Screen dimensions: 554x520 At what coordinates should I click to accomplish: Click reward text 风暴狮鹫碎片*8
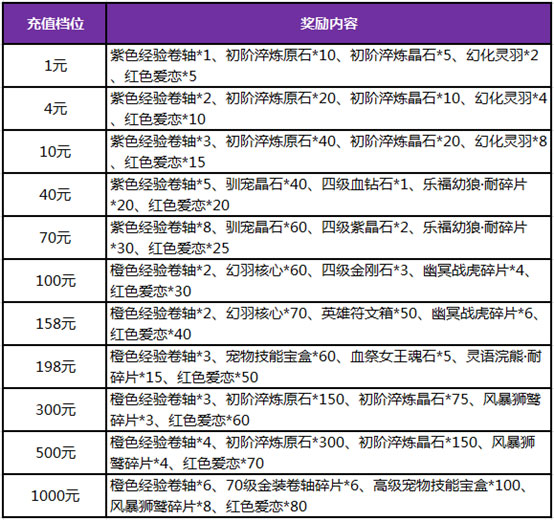161,507
